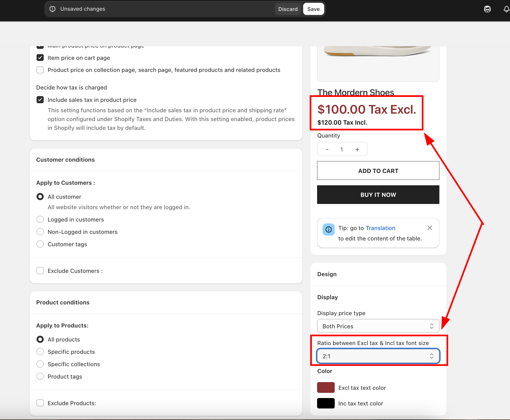
Task: Click the blue info icon in tip box
Action: click(328, 229)
